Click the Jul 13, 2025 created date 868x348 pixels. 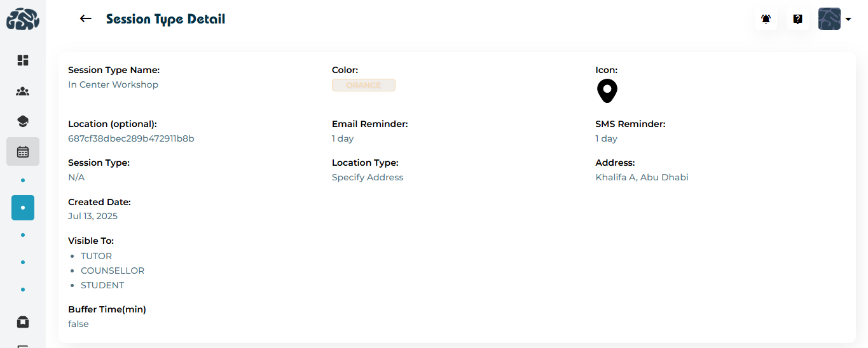[x=93, y=216]
